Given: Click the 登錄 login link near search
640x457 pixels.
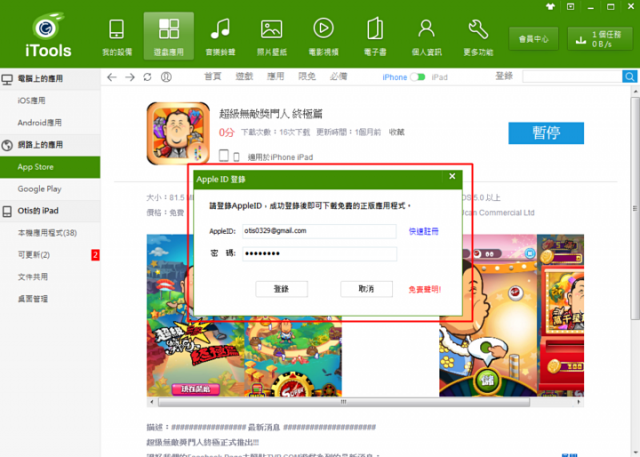Looking at the screenshot, I should click(504, 76).
